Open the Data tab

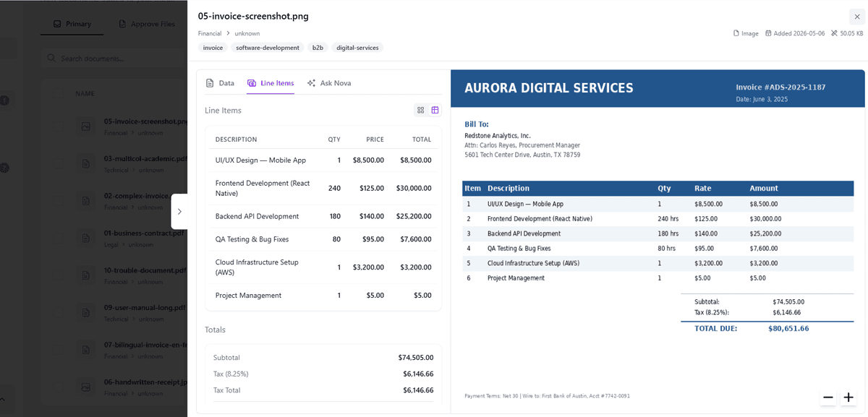click(220, 83)
